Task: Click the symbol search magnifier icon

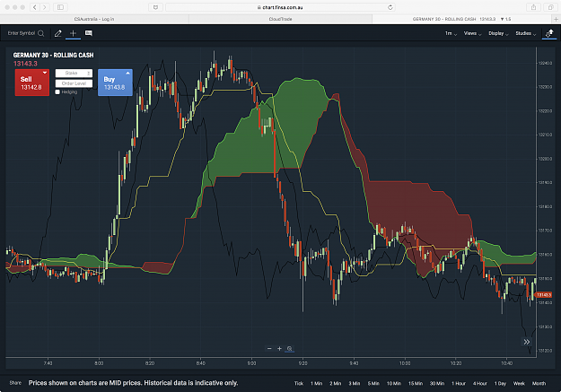Action: (41, 33)
